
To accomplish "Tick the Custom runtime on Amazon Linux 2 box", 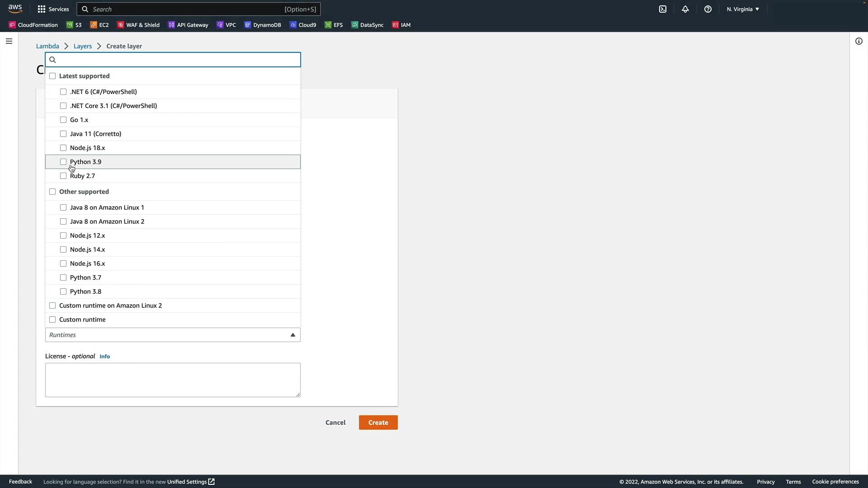I will click(52, 305).
